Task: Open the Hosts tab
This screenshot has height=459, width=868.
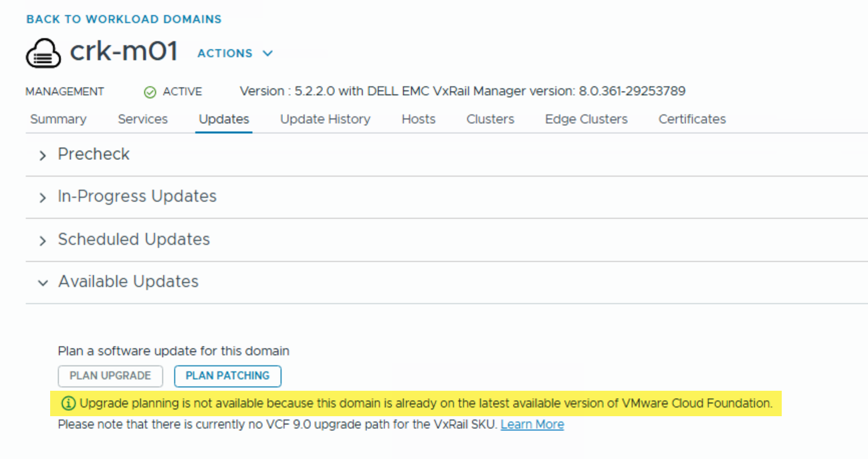Action: pos(418,119)
